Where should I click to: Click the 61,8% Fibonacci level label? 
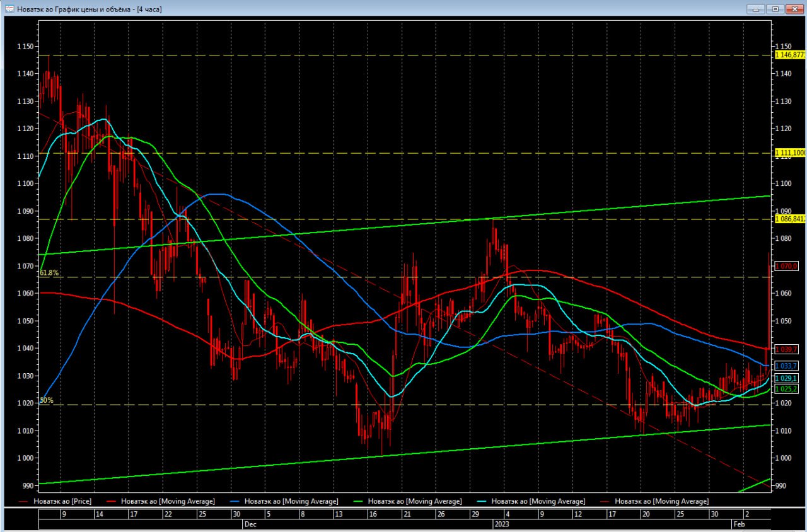point(49,273)
